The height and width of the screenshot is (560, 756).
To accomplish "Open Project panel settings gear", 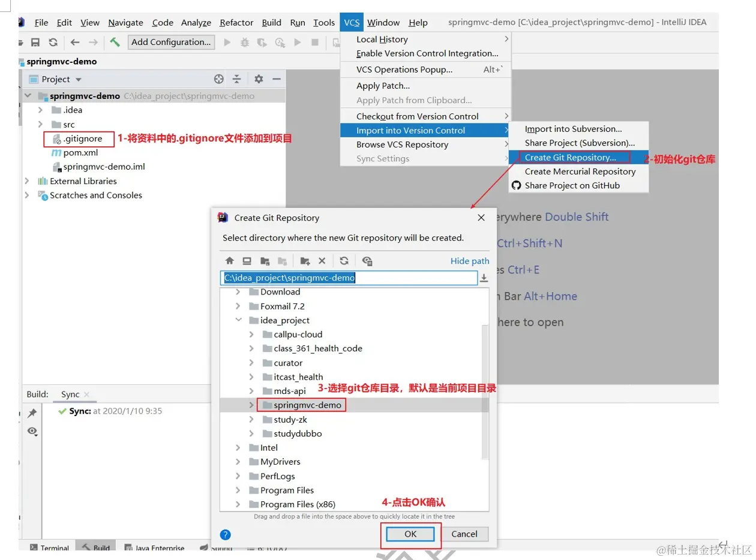I will point(259,79).
